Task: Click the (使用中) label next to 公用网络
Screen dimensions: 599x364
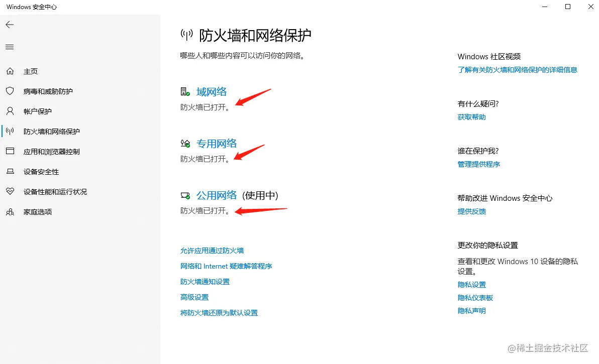Action: tap(260, 195)
